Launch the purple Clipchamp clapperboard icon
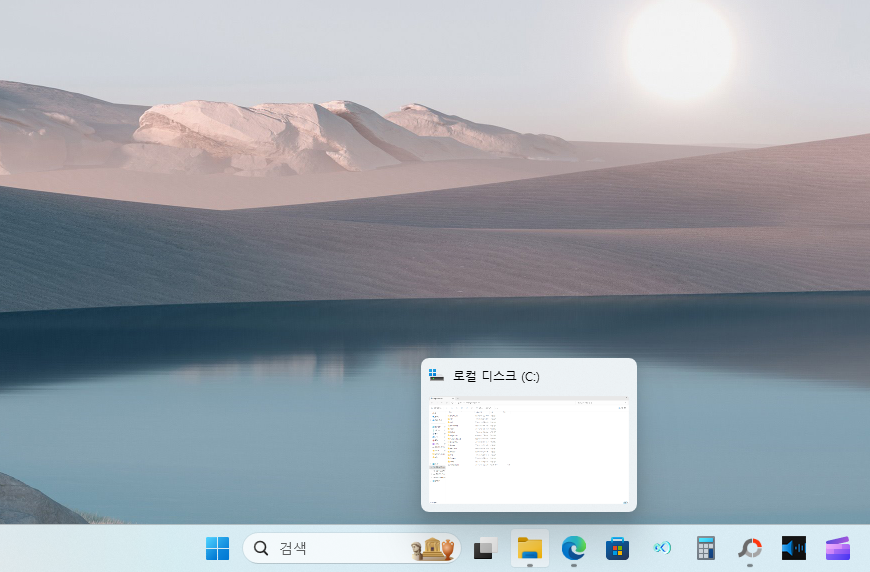This screenshot has height=572, width=870. click(838, 548)
